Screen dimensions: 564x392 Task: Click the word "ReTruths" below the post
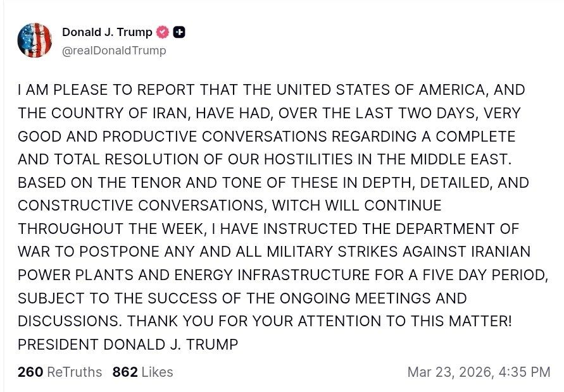click(x=75, y=372)
